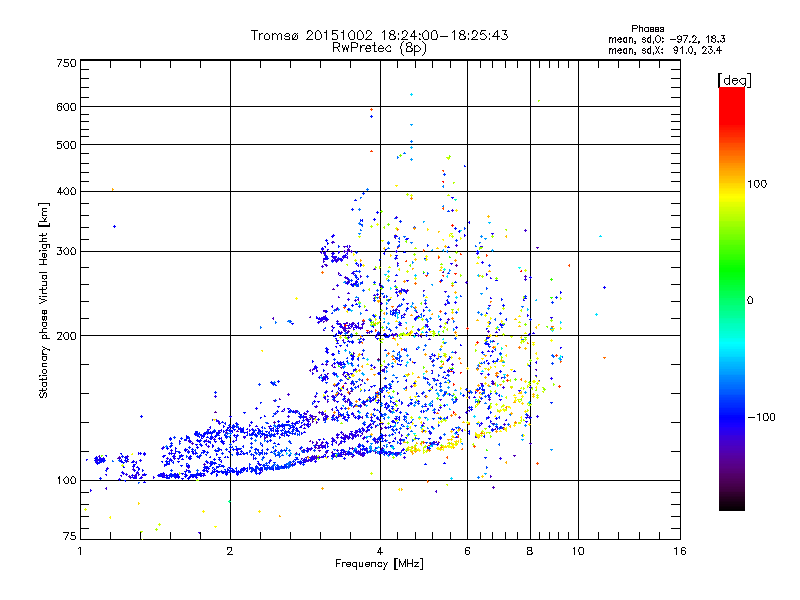Click the "[deg]" colorbar unit label
The height and width of the screenshot is (600, 800).
734,80
